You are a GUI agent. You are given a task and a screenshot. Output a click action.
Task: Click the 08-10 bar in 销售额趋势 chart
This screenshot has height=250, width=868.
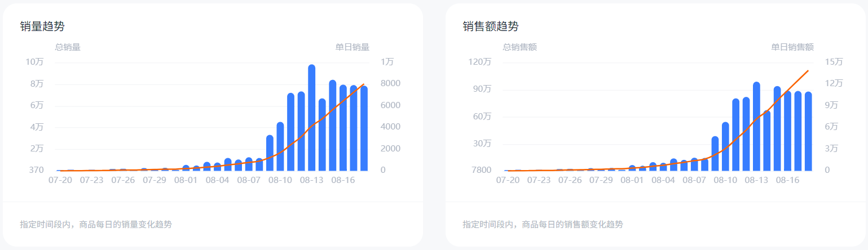pyautogui.click(x=725, y=146)
